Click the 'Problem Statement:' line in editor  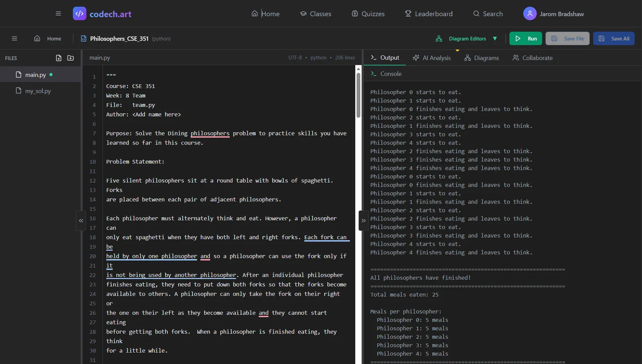(x=135, y=162)
